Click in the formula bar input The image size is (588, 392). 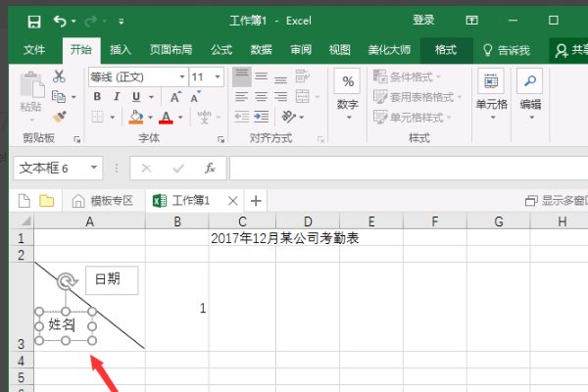(409, 168)
